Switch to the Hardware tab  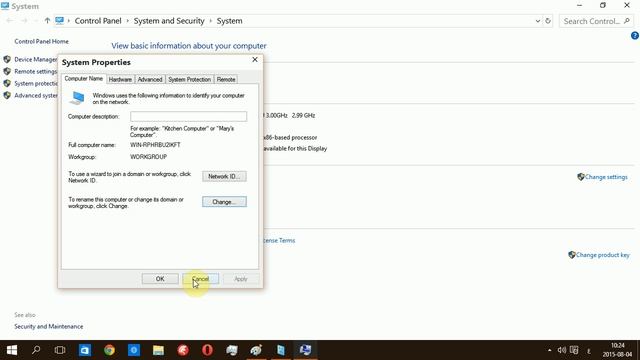pyautogui.click(x=120, y=79)
